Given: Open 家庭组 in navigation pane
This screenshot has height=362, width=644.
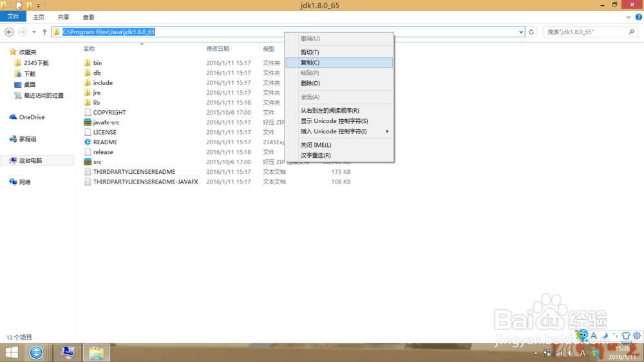Looking at the screenshot, I should tap(28, 139).
